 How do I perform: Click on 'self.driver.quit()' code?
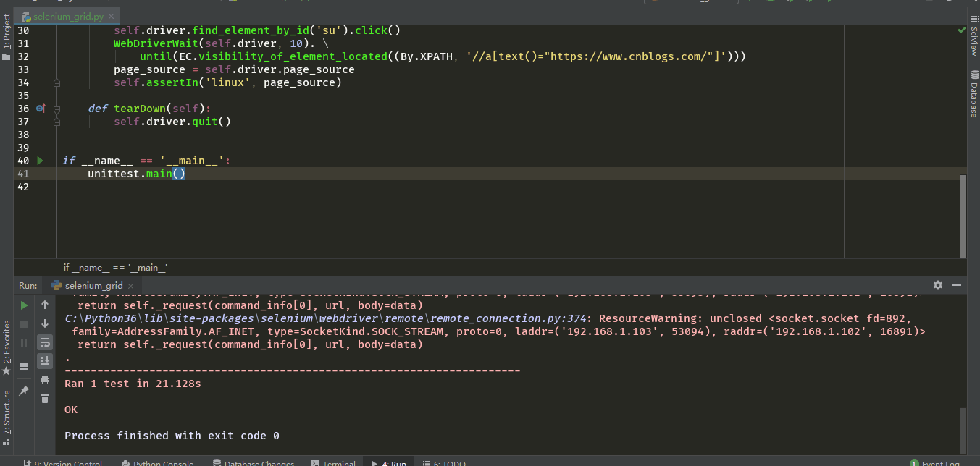coord(172,122)
